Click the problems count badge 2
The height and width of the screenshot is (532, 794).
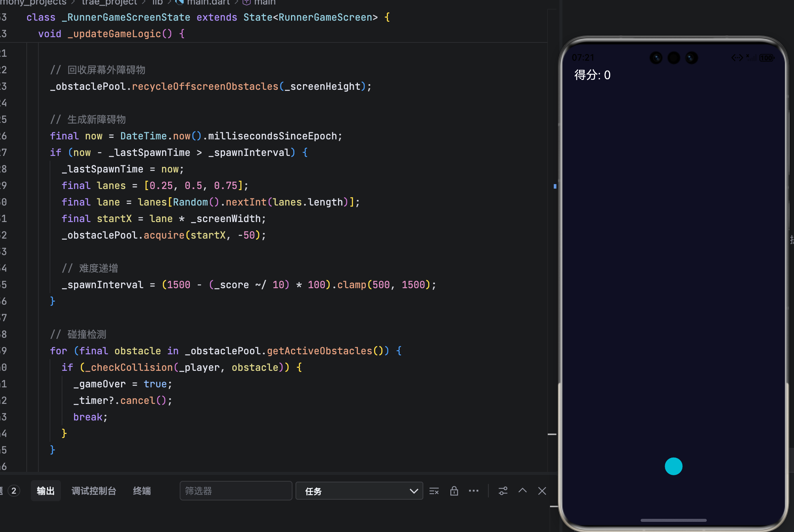(x=14, y=491)
